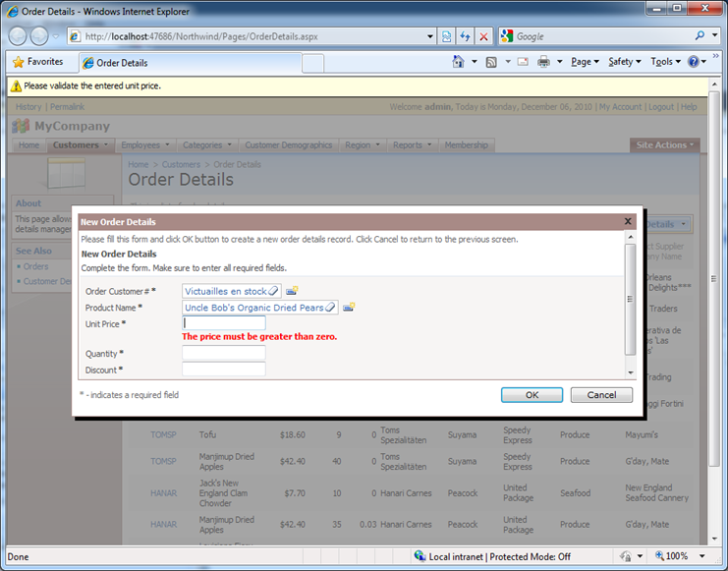Click the page vertical scrollbar thumb
This screenshot has width=728, height=571.
click(x=714, y=279)
